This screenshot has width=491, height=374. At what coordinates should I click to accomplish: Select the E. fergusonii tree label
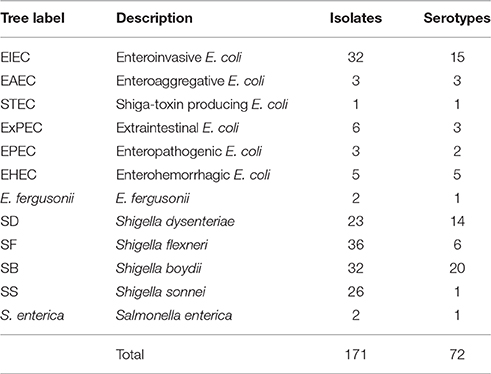pos(37,198)
